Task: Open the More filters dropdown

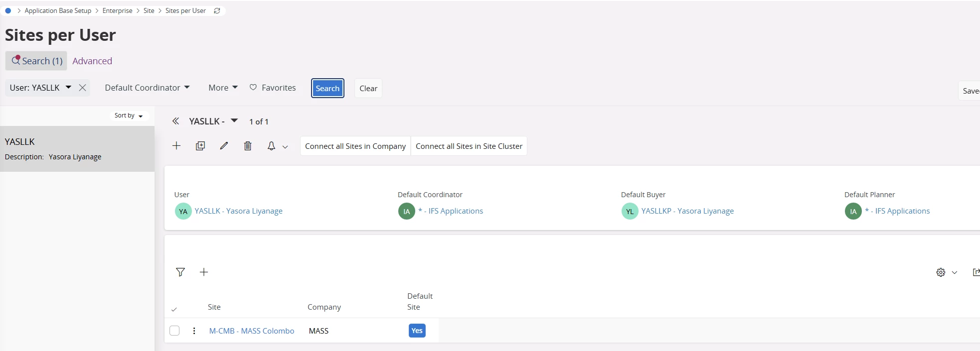Action: (223, 88)
